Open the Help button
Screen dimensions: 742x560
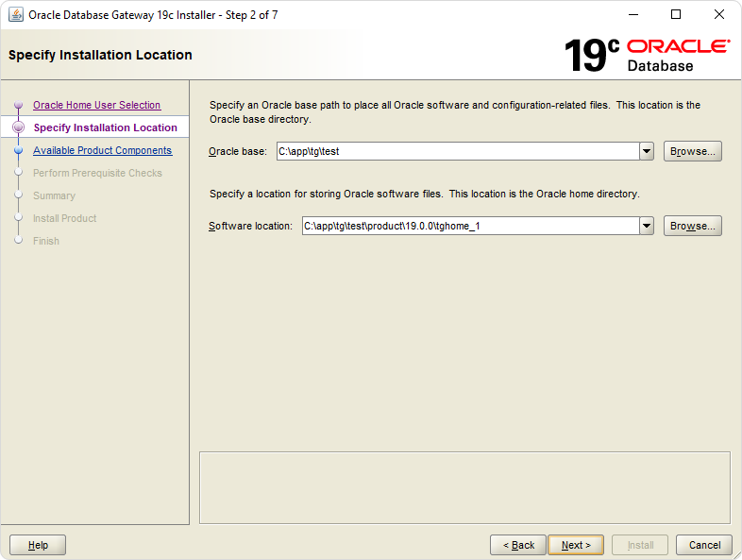[x=38, y=545]
